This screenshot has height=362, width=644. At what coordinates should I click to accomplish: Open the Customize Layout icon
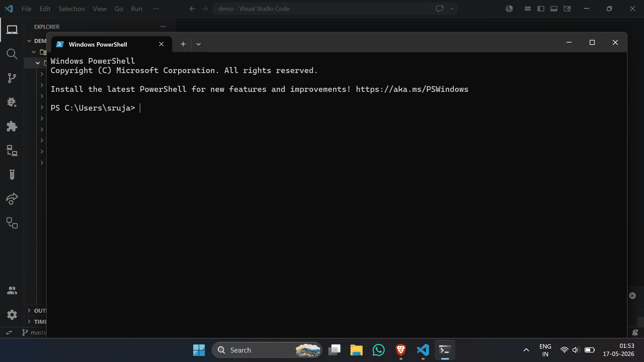coord(528,9)
